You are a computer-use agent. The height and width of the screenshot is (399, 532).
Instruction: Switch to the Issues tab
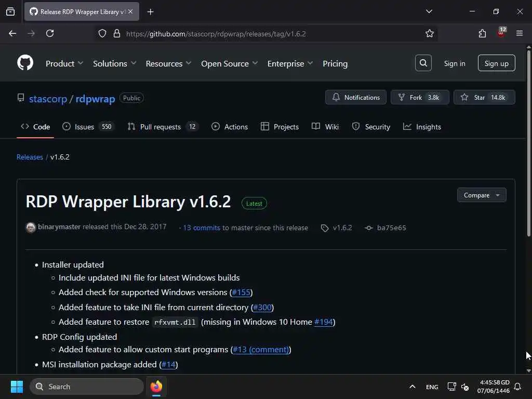pos(88,127)
